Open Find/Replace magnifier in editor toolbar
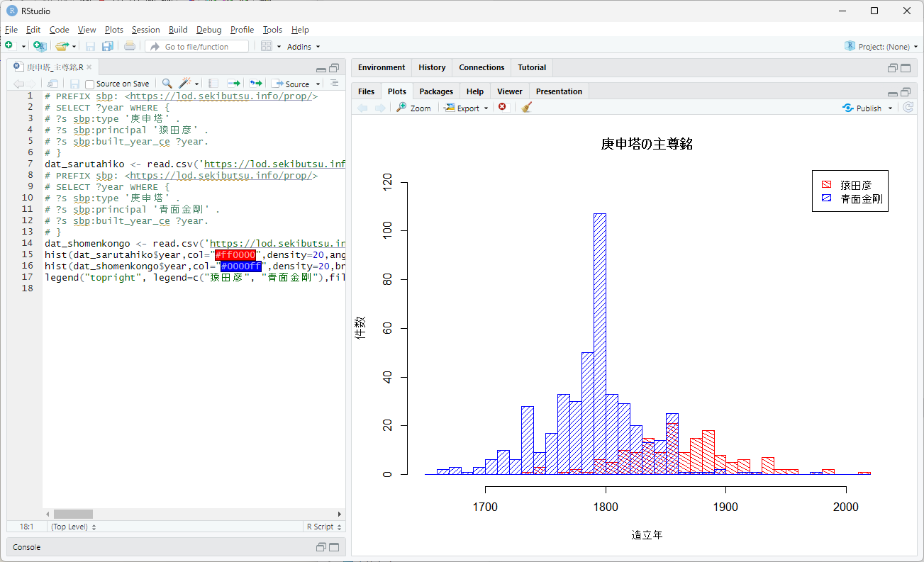 click(x=167, y=84)
